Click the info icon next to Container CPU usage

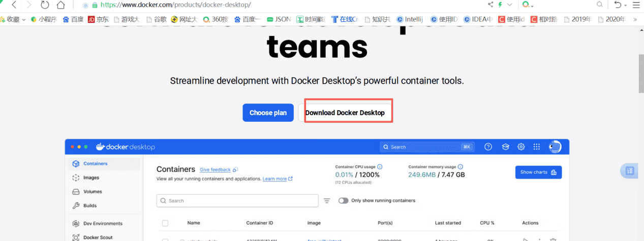[x=380, y=166]
